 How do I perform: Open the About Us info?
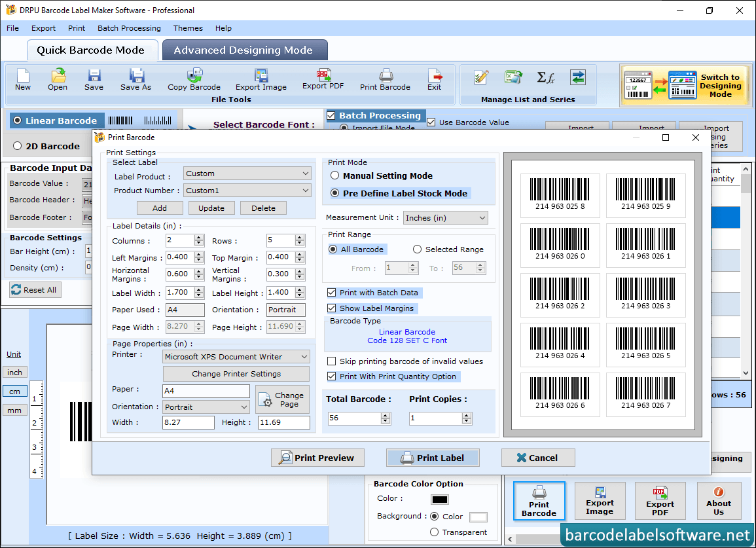719,500
